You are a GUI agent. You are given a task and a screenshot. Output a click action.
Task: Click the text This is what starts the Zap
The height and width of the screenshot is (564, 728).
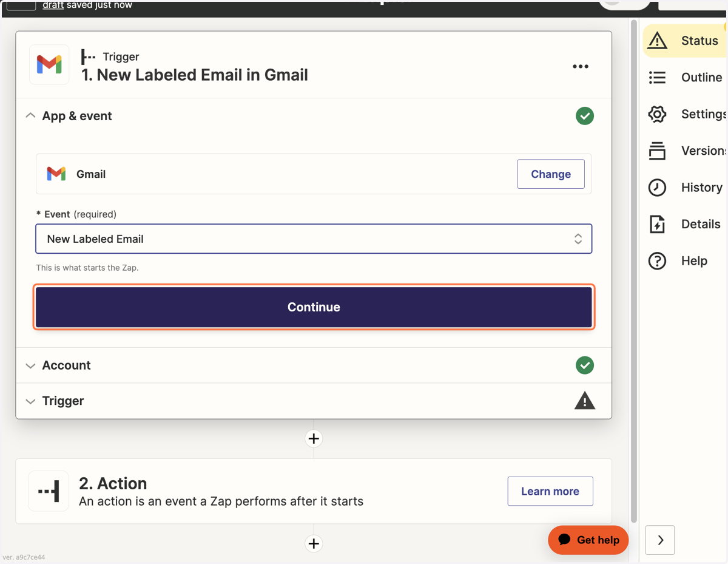[87, 268]
